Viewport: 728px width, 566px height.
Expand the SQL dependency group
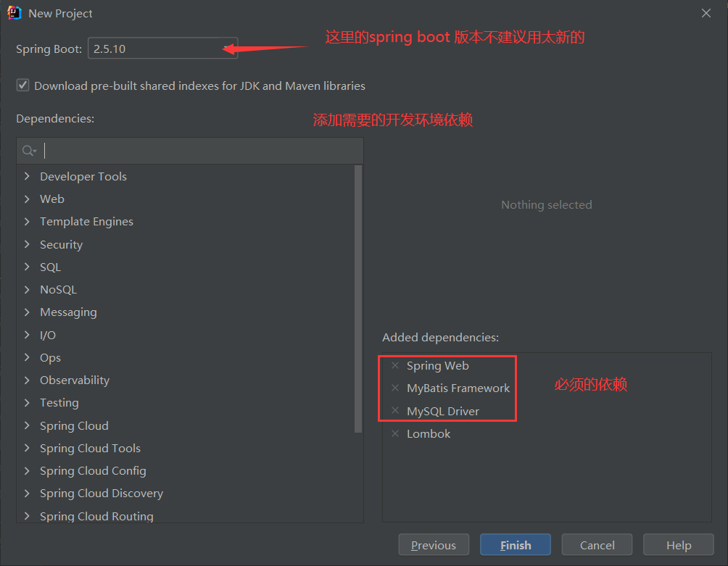[27, 267]
